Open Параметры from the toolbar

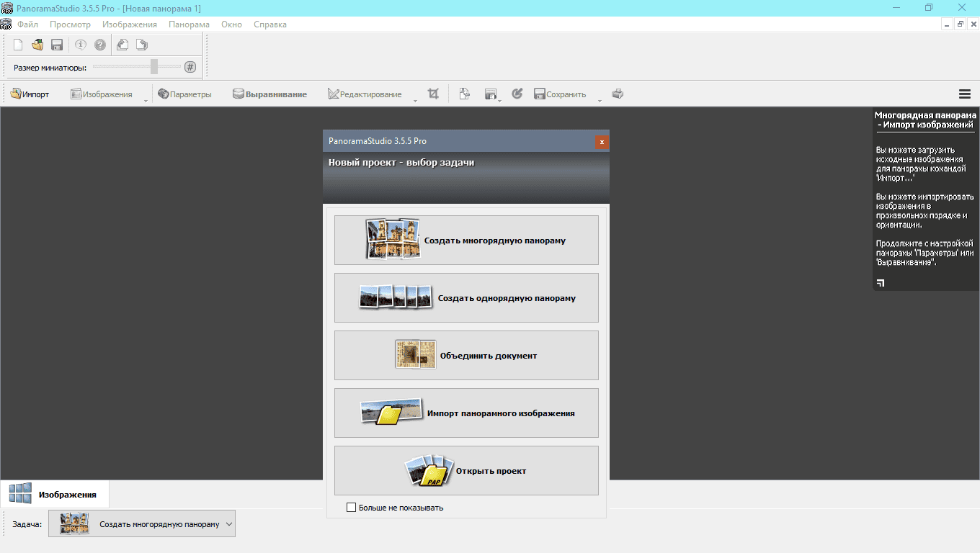tap(184, 94)
